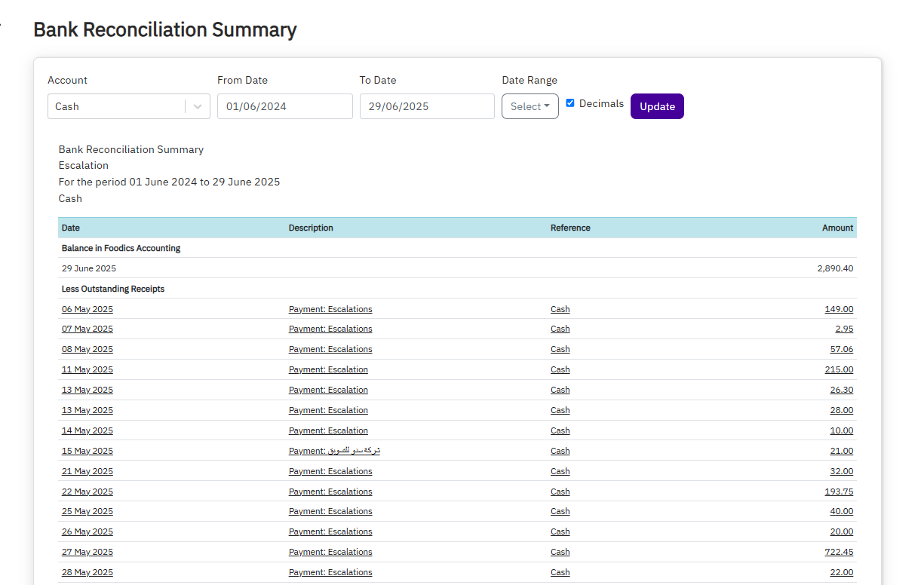Open Payment: Escalation for 11 May 2025
This screenshot has height=585, width=924.
(x=328, y=369)
